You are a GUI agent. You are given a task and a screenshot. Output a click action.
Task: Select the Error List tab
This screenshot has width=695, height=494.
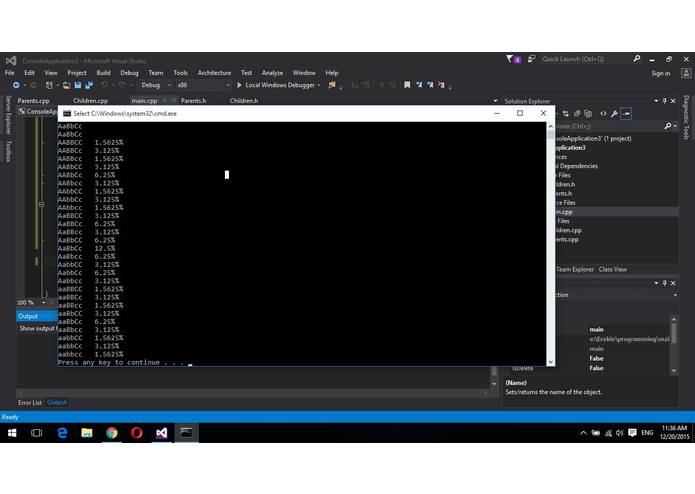coord(30,403)
